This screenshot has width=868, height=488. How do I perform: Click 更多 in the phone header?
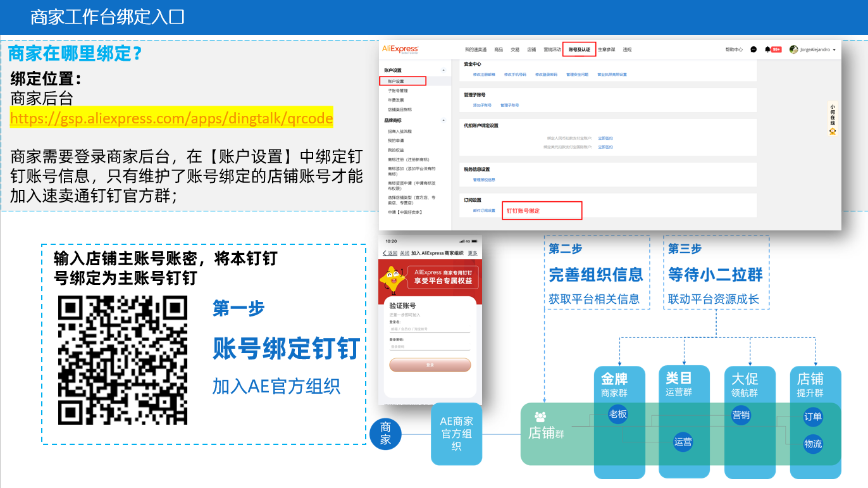point(473,253)
